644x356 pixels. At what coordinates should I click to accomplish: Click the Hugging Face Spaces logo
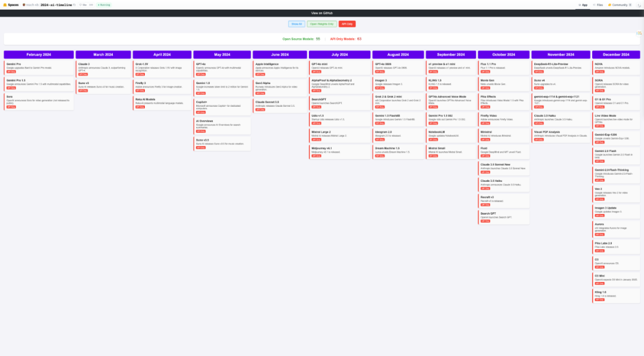click(x=11, y=5)
